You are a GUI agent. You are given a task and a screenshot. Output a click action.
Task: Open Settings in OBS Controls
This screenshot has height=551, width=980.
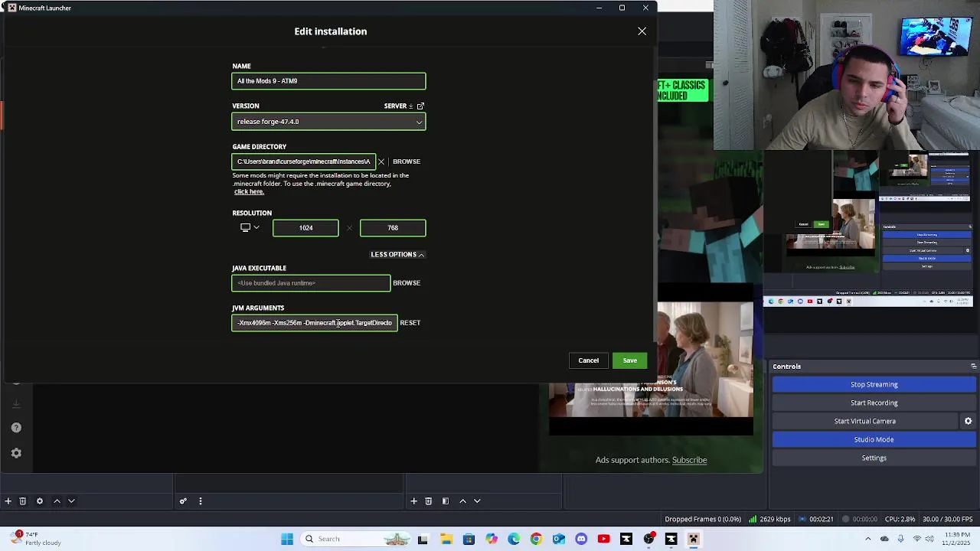874,458
